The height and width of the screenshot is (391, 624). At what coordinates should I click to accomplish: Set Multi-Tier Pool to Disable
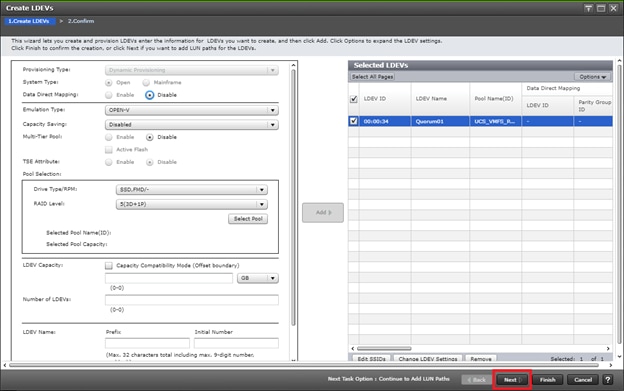coord(149,137)
